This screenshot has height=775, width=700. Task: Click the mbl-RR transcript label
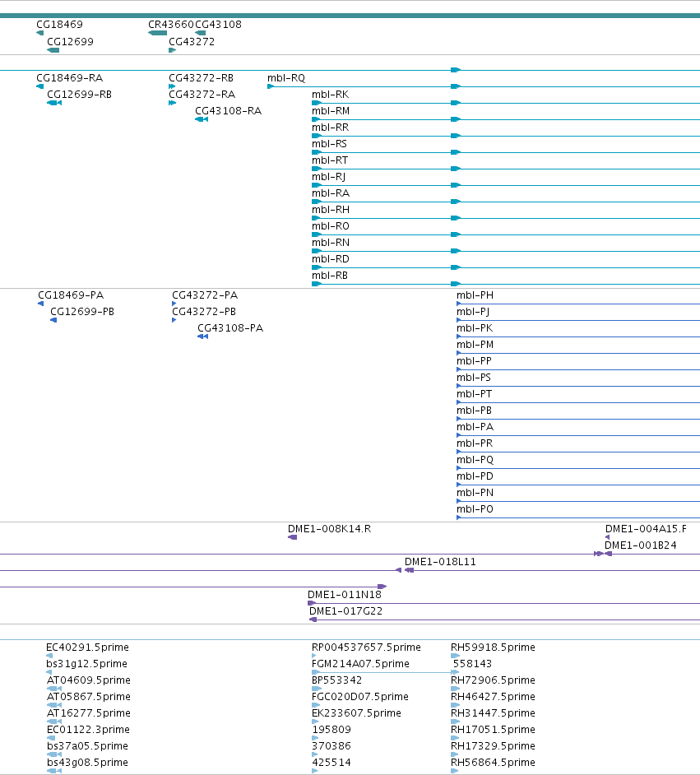tap(330, 127)
